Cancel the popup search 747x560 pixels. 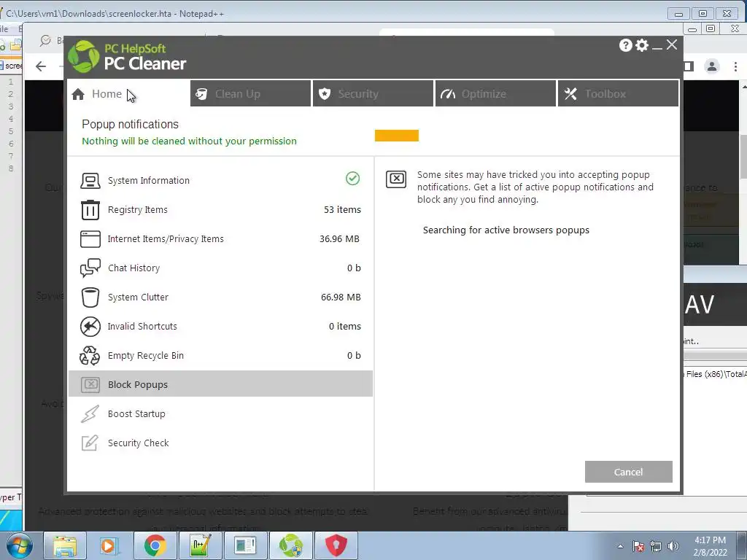pos(628,472)
